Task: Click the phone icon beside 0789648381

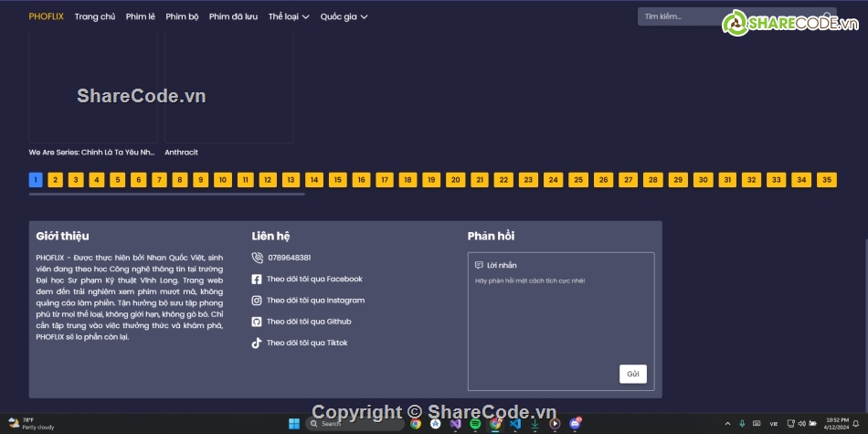Action: [x=257, y=258]
